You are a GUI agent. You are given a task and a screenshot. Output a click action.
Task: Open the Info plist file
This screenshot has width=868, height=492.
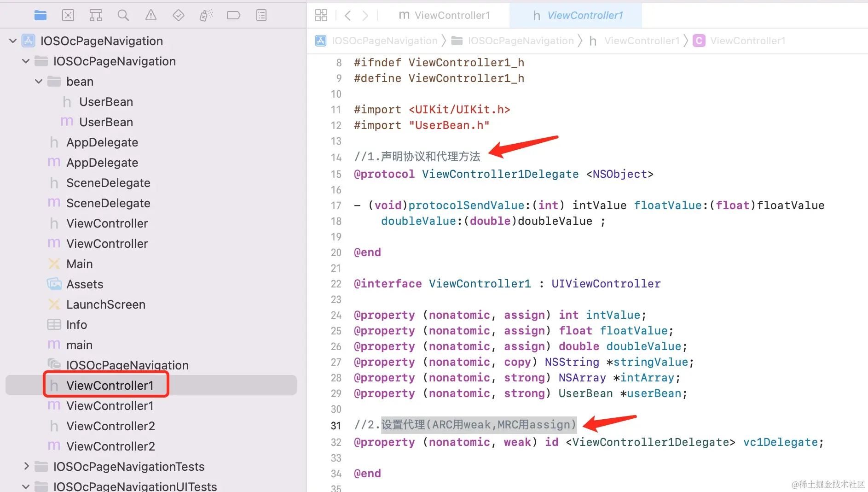click(x=76, y=325)
